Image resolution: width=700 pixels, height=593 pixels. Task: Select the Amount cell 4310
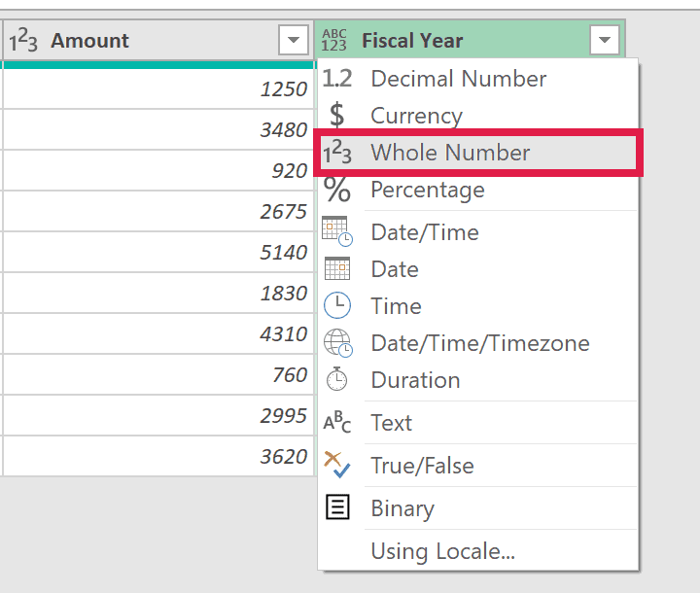(x=158, y=333)
